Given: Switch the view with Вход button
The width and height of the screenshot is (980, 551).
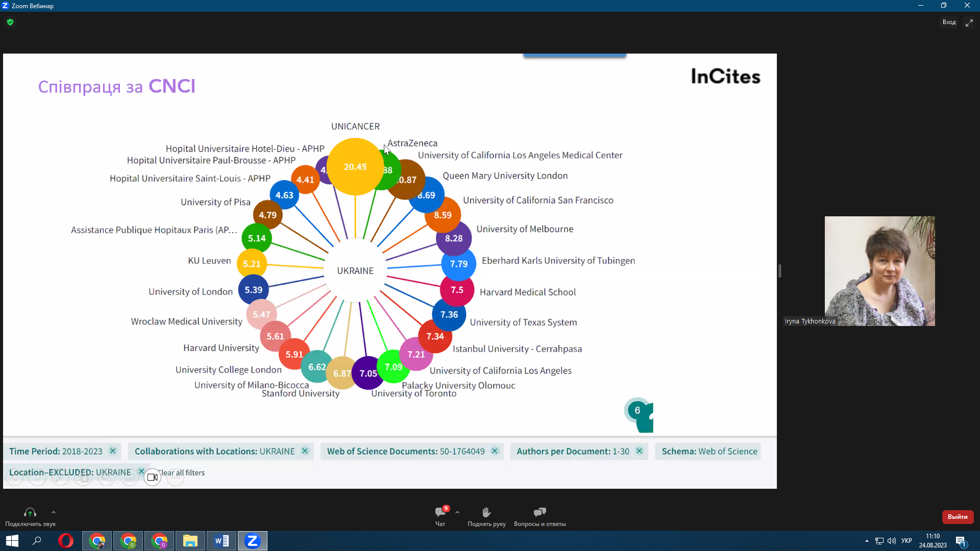Looking at the screenshot, I should click(x=949, y=22).
